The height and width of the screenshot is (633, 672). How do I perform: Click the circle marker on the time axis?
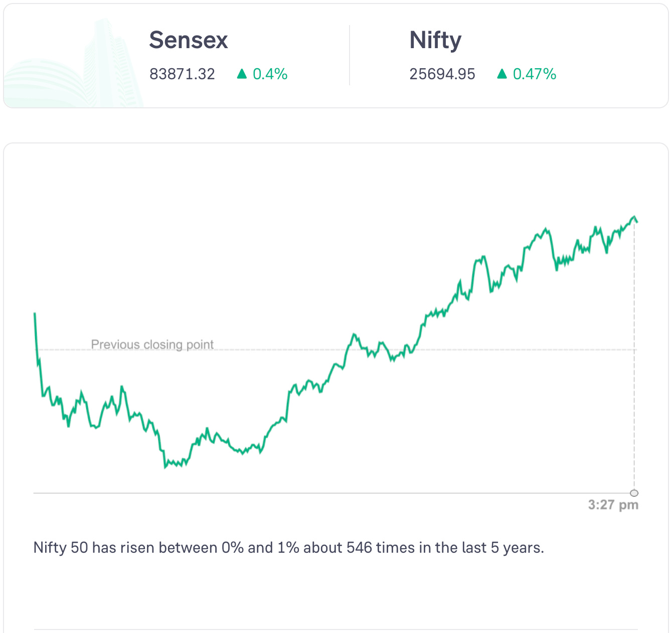point(634,493)
